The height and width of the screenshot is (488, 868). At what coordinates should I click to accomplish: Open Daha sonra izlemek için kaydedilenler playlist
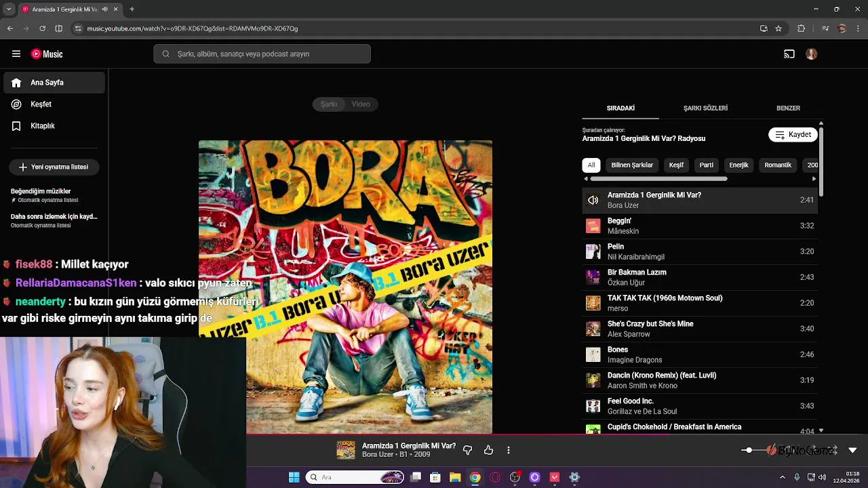pyautogui.click(x=54, y=220)
